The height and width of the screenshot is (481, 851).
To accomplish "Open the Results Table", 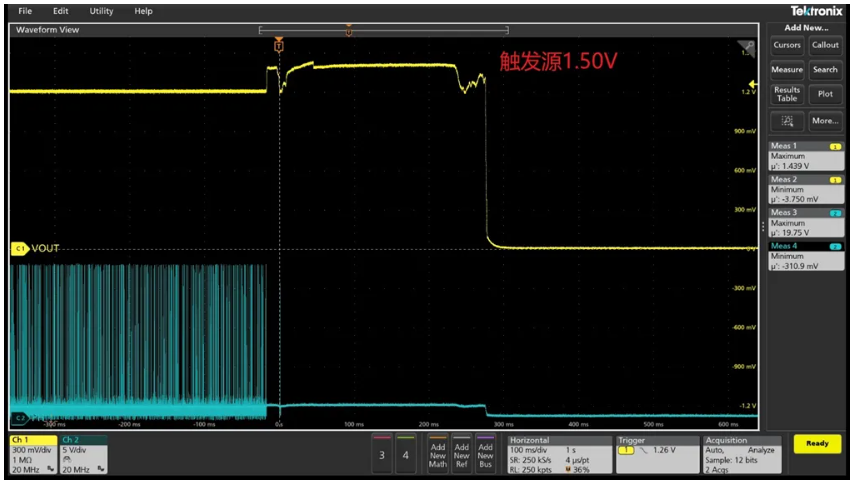I will pyautogui.click(x=787, y=95).
